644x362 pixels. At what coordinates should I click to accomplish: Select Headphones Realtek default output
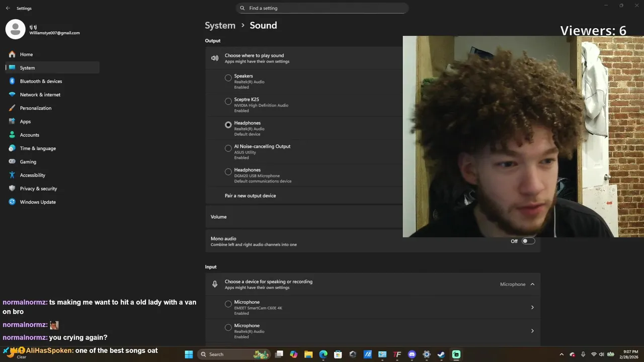pos(228,125)
